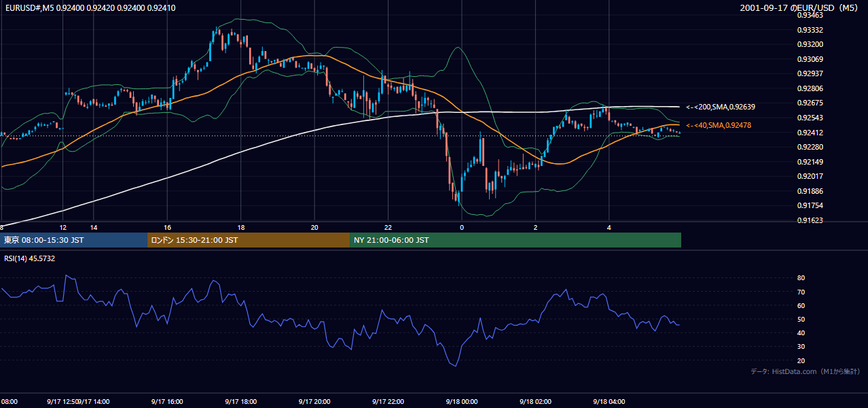
Task: Click price axis value 0.91886
Action: (810, 191)
